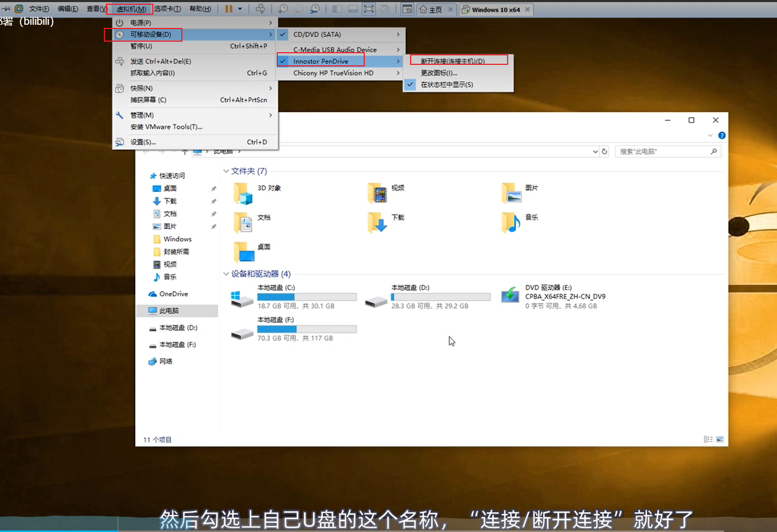The width and height of the screenshot is (777, 532).
Task: Open the 图片 folder icon
Action: [x=511, y=194]
